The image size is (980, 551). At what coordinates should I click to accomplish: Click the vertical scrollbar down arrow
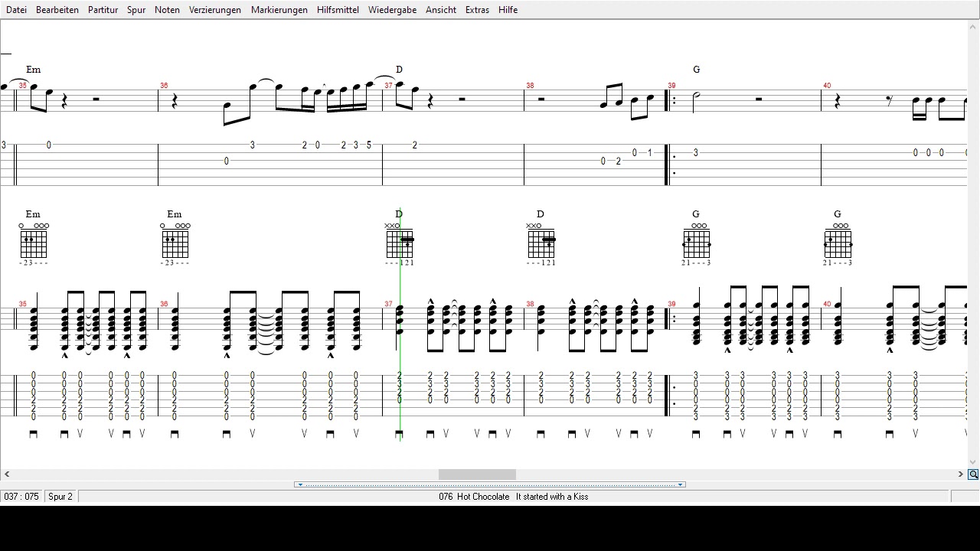(973, 462)
